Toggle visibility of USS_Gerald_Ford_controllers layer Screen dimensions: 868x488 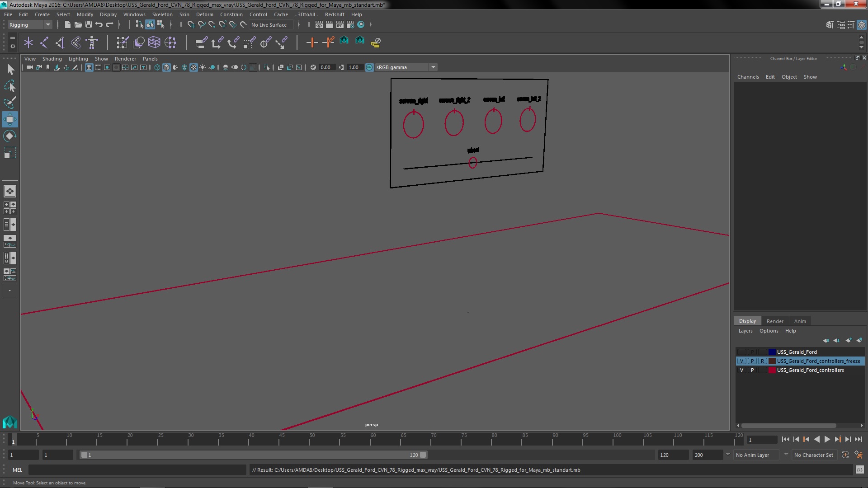click(x=741, y=370)
